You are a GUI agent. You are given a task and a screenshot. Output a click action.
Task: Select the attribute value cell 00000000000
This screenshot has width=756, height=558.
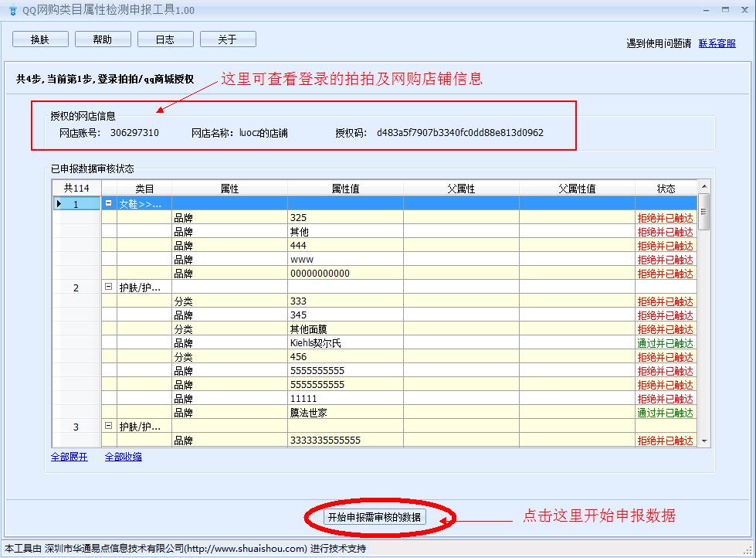345,274
